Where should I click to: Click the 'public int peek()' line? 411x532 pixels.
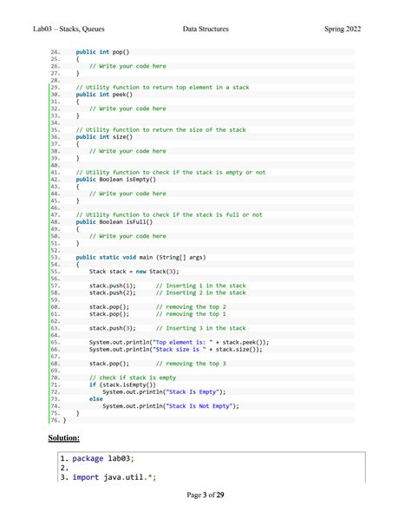point(104,95)
